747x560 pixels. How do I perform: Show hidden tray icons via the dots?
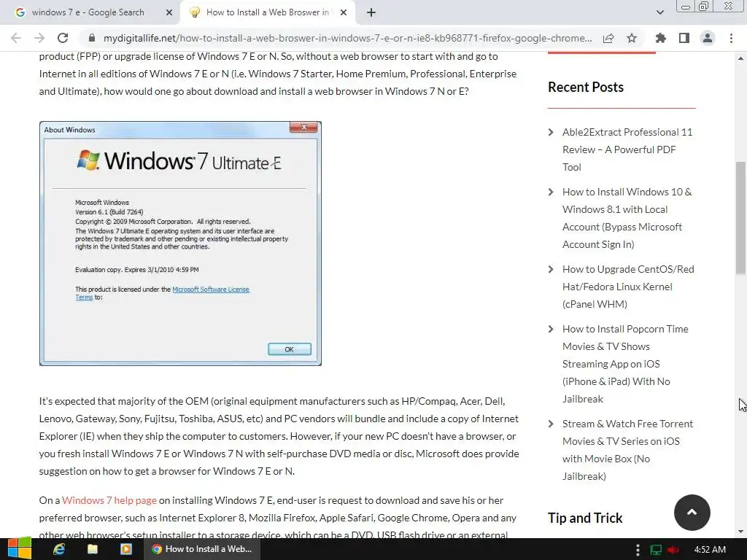pos(638,550)
